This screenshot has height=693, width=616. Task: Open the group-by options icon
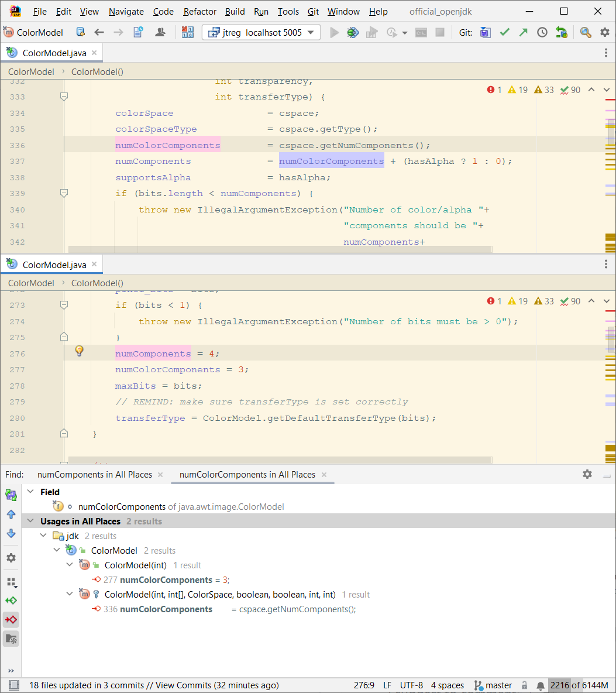12,582
